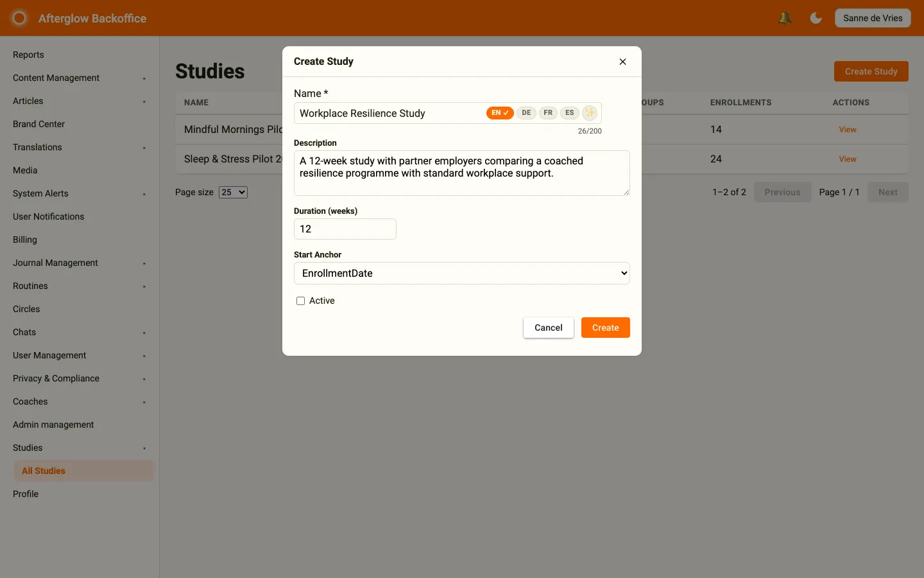Click the ENROLLMENTS column header
This screenshot has width=924, height=578.
[x=741, y=103]
